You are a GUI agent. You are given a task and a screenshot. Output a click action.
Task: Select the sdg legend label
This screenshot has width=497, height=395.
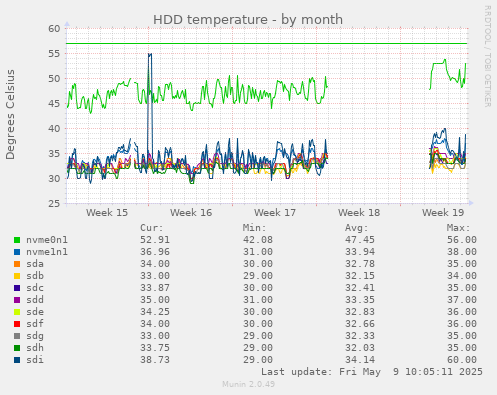35,336
